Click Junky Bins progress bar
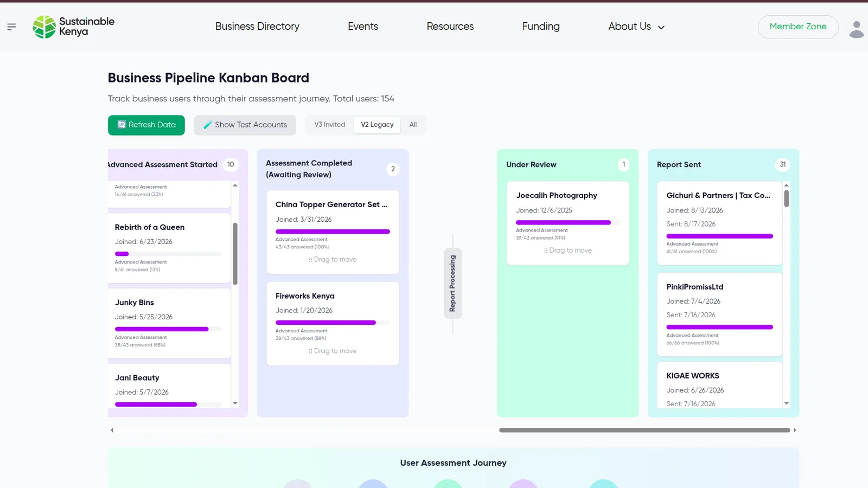 tap(168, 329)
